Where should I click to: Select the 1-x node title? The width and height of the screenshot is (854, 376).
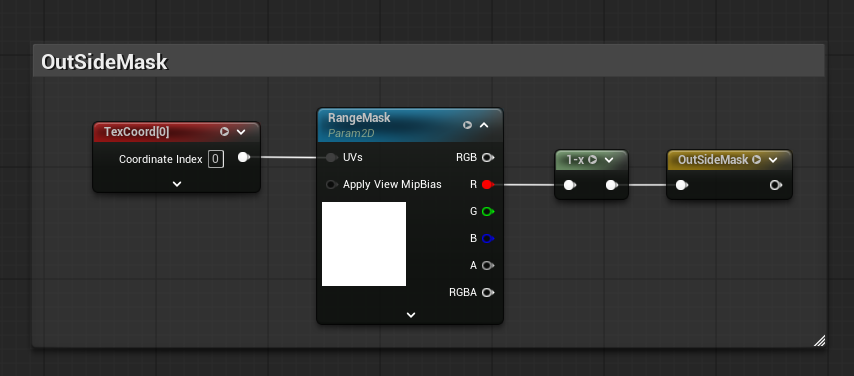575,160
